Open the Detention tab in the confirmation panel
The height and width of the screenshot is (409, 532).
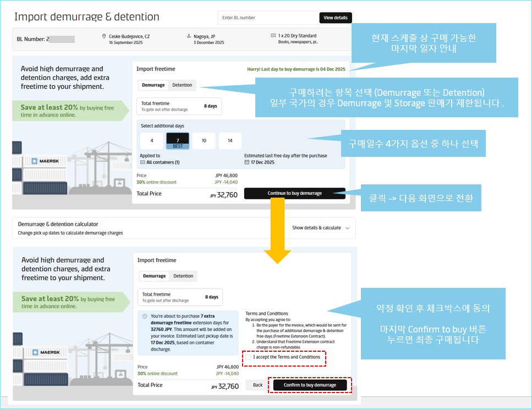(x=183, y=276)
